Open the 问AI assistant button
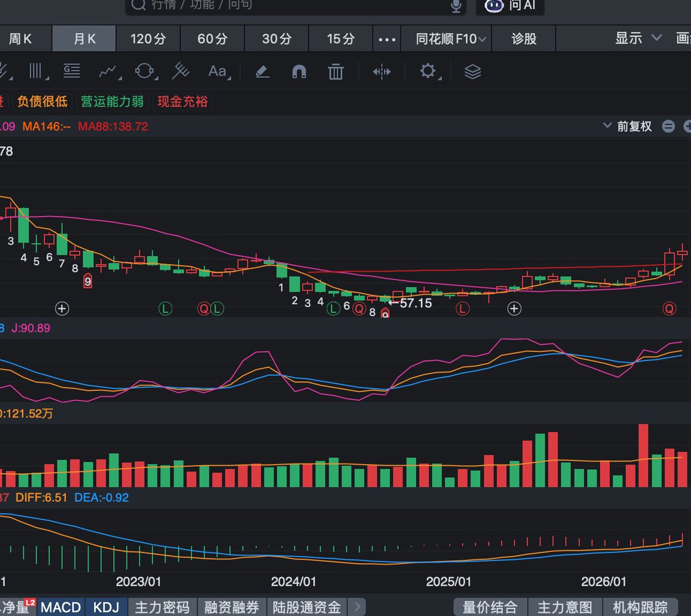Viewport: 691px width, 616px height. 510,6
